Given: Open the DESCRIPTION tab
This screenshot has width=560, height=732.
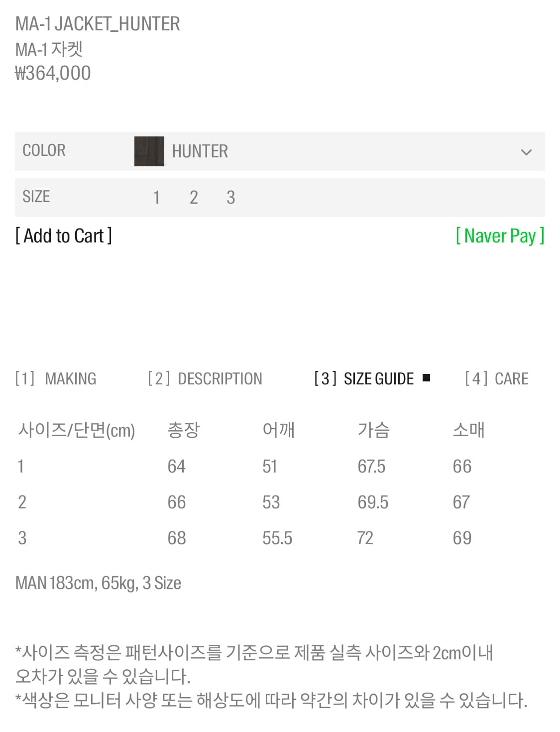Looking at the screenshot, I should coord(205,379).
